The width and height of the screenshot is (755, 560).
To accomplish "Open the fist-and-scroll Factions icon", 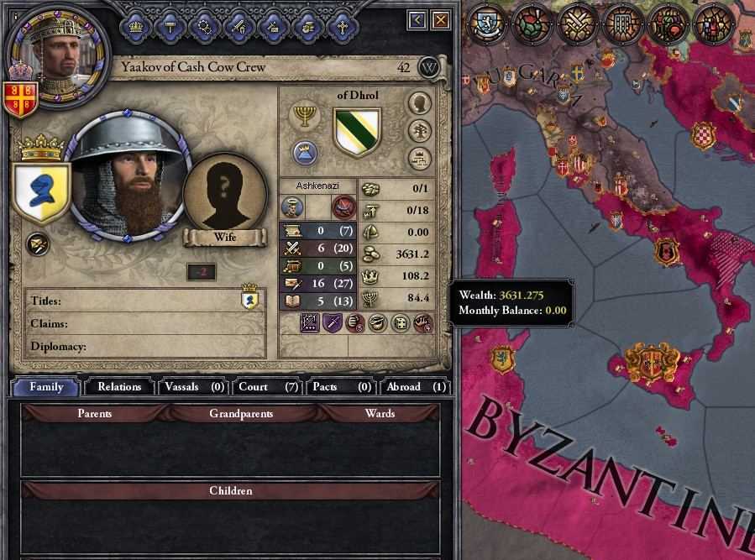I will (307, 27).
